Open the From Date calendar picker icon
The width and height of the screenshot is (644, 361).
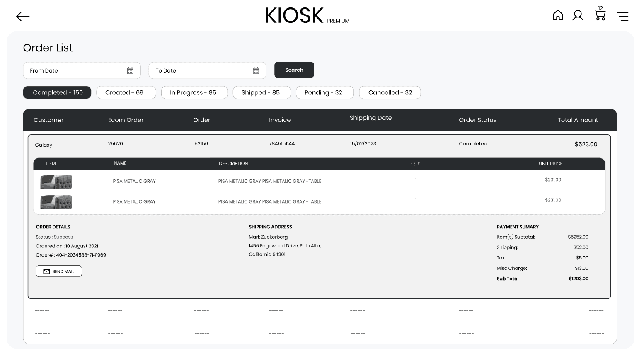tap(130, 71)
